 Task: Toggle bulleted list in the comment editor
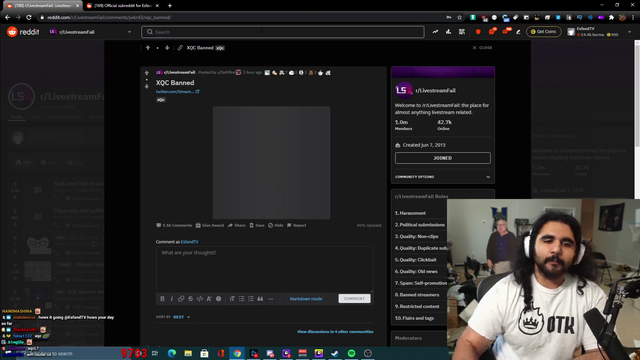242,299
